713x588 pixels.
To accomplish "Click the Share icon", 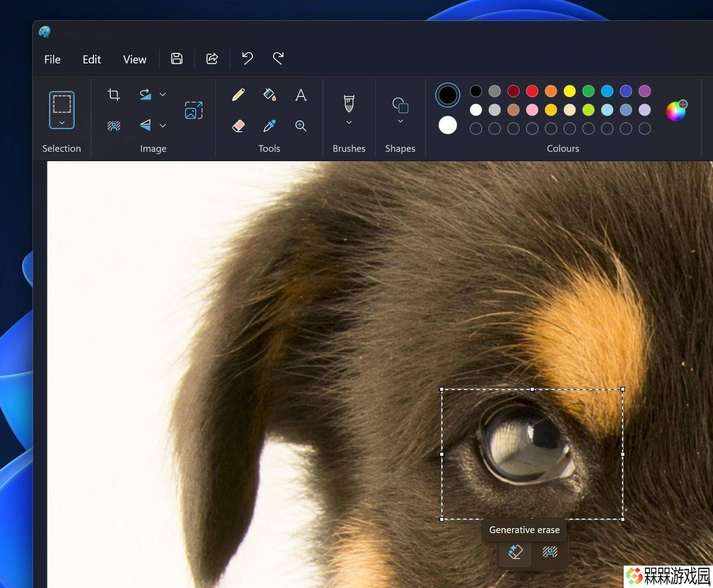I will pyautogui.click(x=212, y=58).
